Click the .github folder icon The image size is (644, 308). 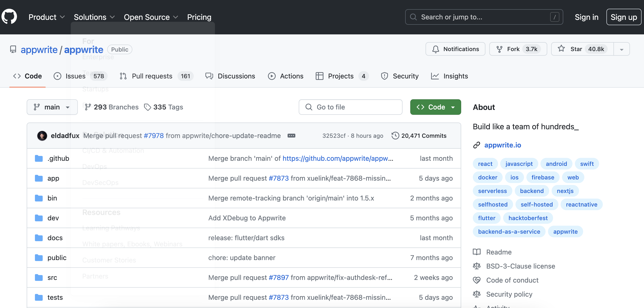click(39, 158)
